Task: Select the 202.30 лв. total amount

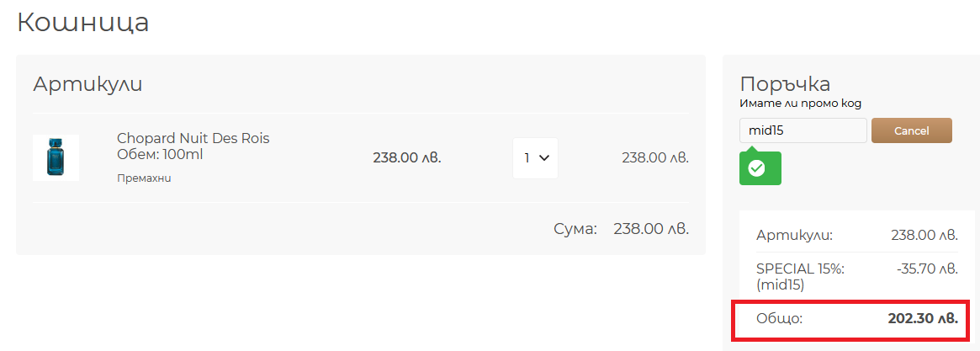Action: click(923, 318)
